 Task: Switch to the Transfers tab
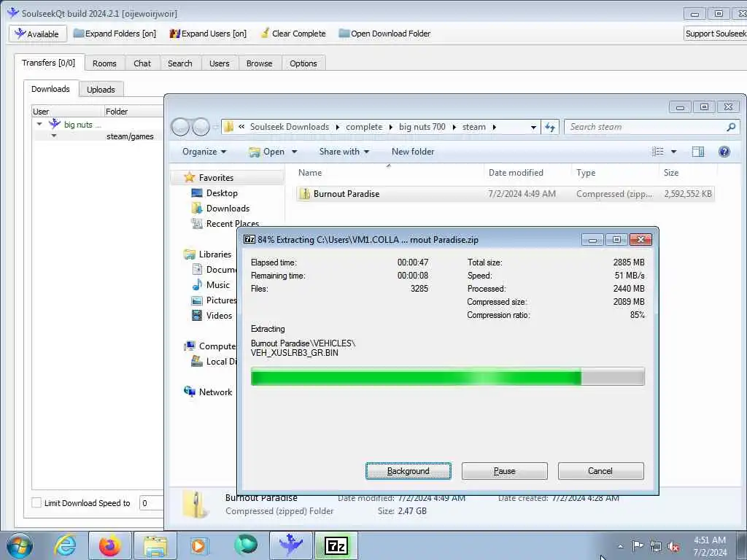[49, 63]
